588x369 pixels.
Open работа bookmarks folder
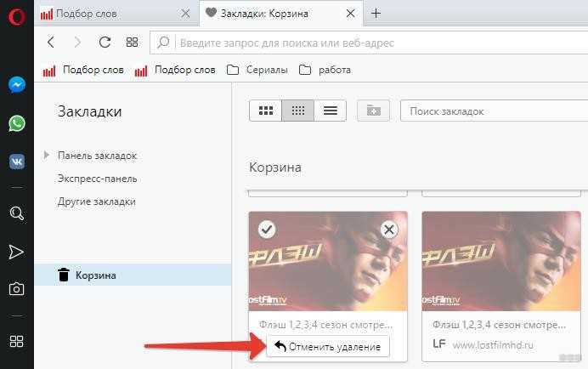(325, 71)
